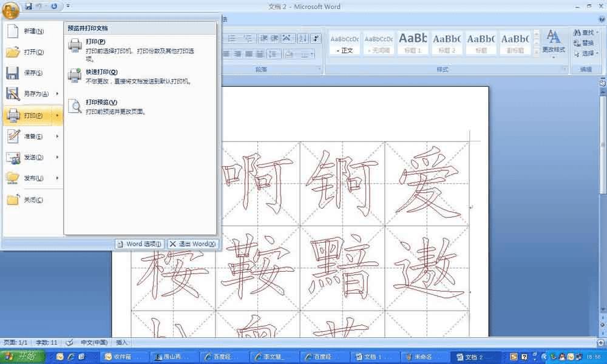Expand the 另存为(A) submenu arrow
The image size is (607, 364).
[x=57, y=93]
